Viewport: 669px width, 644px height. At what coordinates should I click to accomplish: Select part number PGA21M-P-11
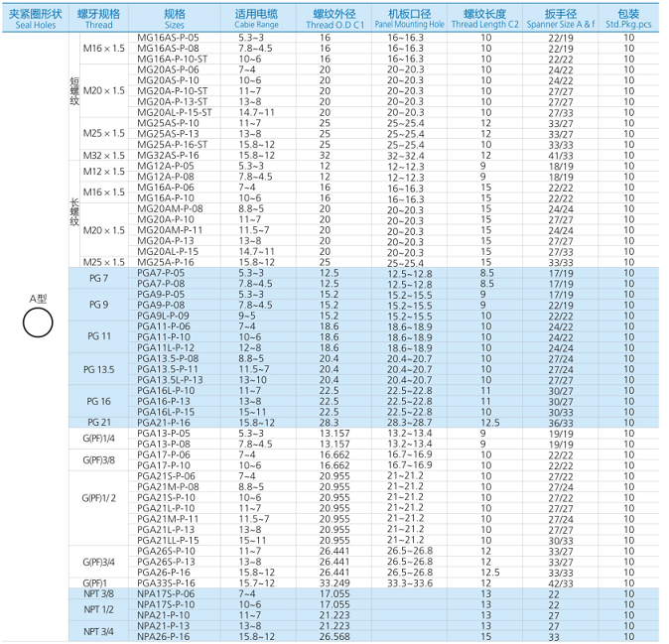168,519
